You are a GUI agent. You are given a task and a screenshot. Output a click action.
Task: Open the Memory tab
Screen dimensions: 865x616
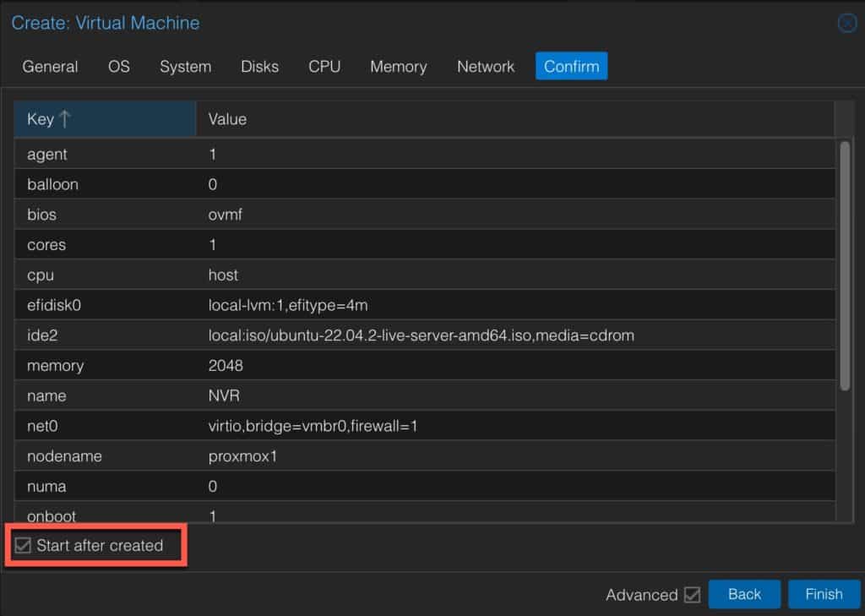pos(399,67)
